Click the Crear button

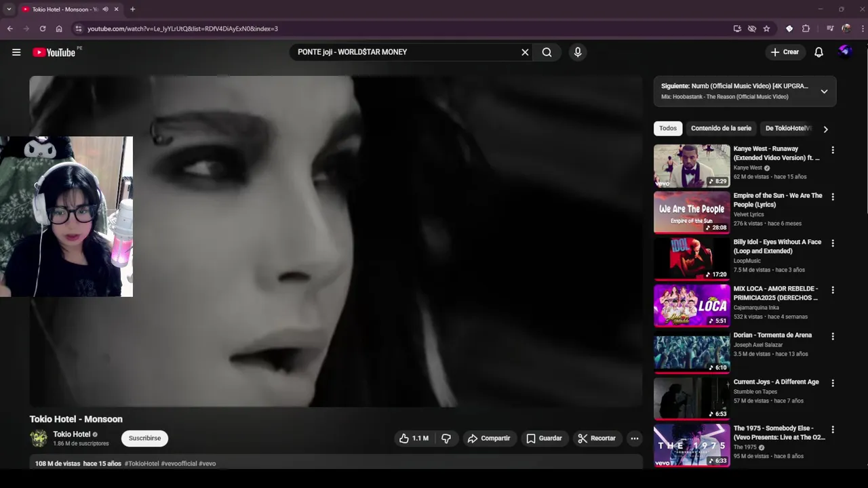pos(785,52)
